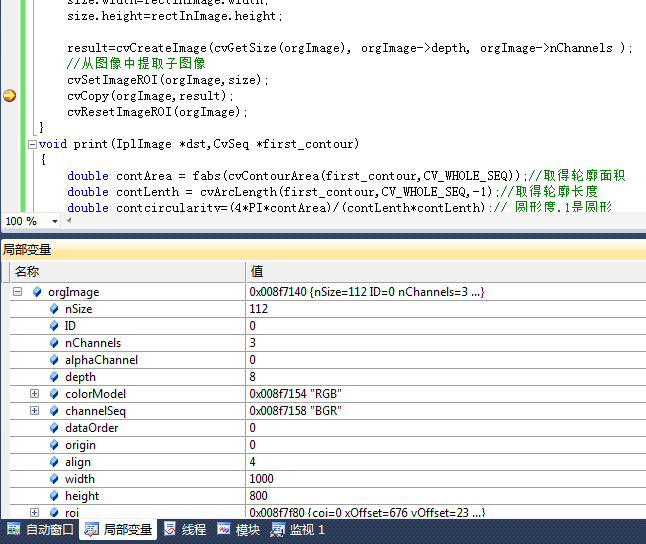Select the alphaChannel row name
Image resolution: width=646 pixels, height=544 pixels.
pos(101,360)
